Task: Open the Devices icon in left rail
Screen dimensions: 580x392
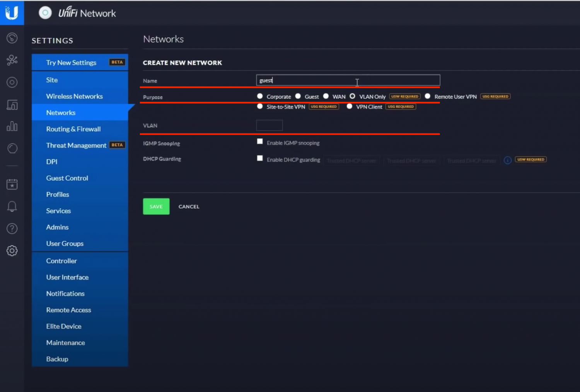Action: tap(12, 105)
